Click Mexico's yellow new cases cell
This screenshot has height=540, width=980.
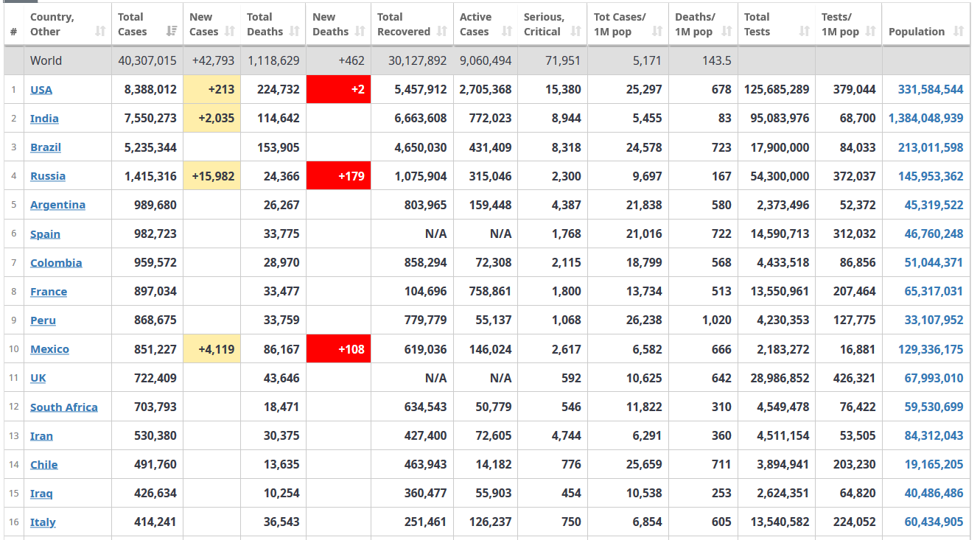pyautogui.click(x=211, y=349)
